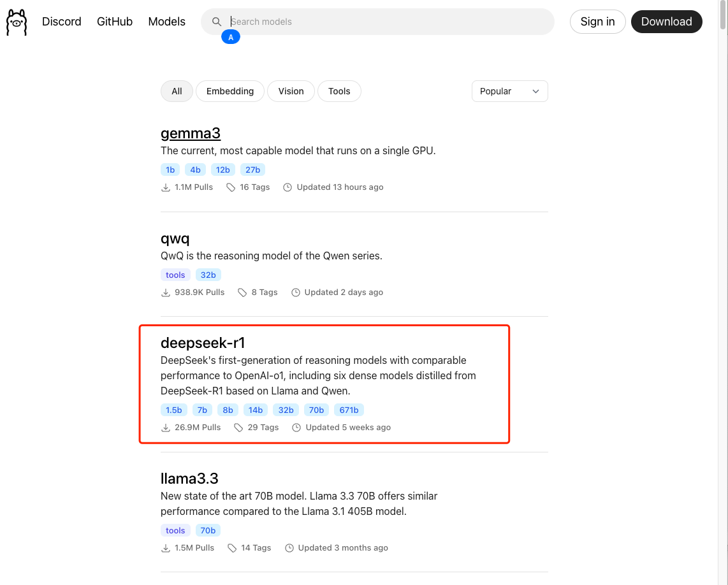Open the deepseek-r1 model page

[203, 343]
